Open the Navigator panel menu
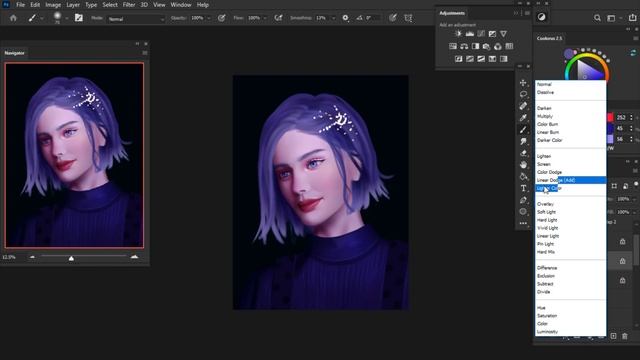 pyautogui.click(x=144, y=53)
